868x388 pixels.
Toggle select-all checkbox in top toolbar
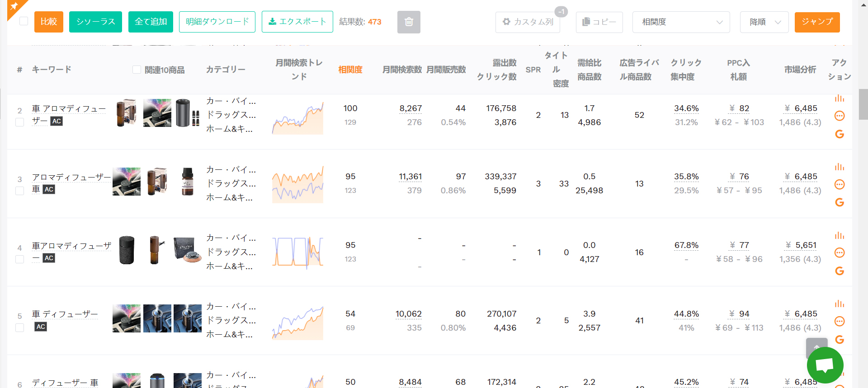tap(24, 21)
